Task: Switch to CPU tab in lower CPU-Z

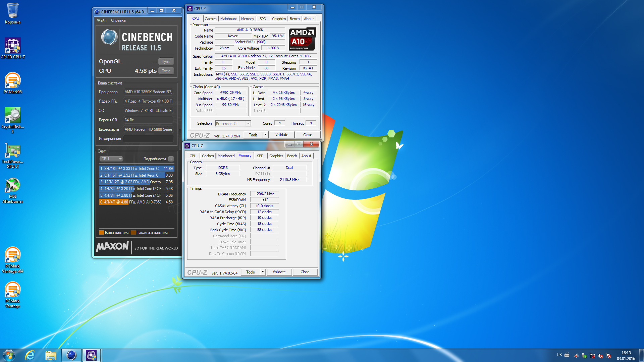Action: (x=193, y=156)
